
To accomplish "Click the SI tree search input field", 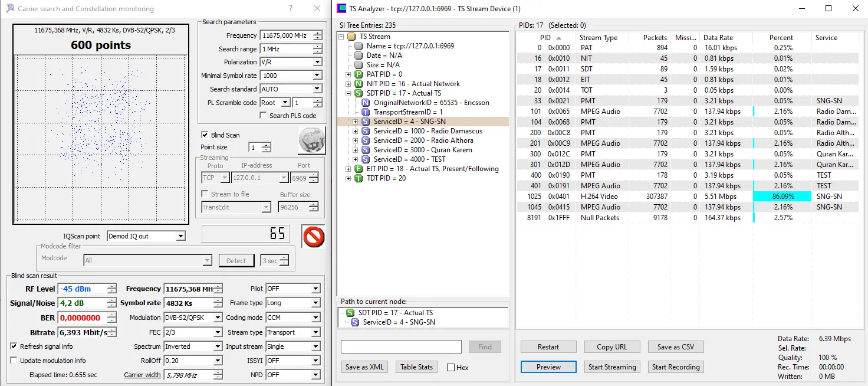I will point(401,347).
